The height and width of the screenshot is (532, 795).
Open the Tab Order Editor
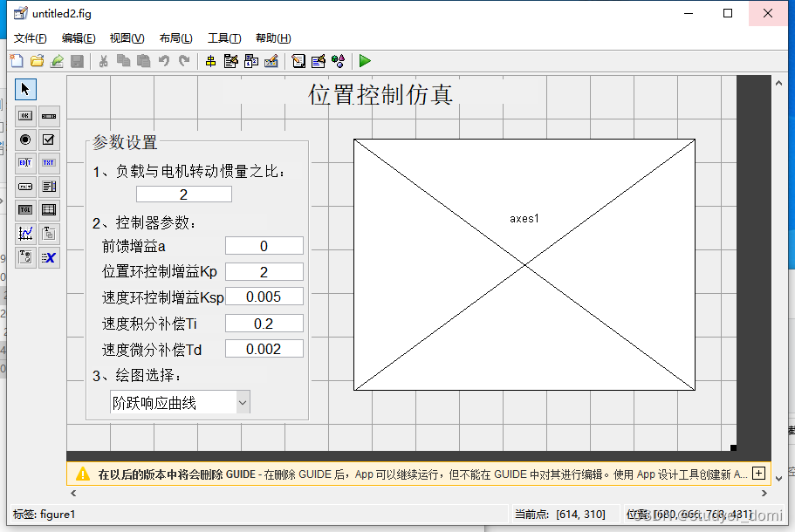click(x=251, y=61)
